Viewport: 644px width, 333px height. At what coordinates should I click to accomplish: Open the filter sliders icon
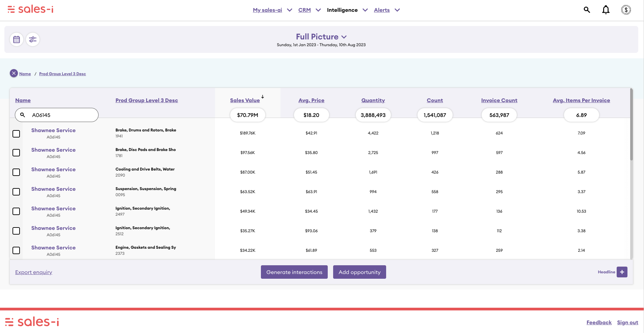(33, 39)
